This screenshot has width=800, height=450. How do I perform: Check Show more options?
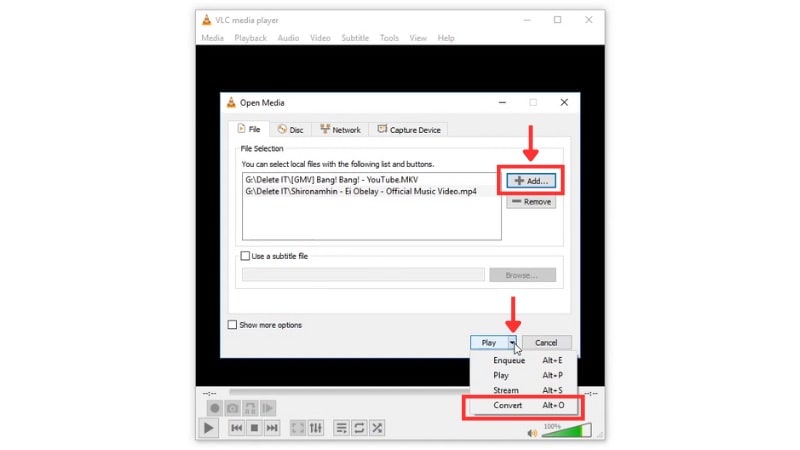(x=232, y=324)
